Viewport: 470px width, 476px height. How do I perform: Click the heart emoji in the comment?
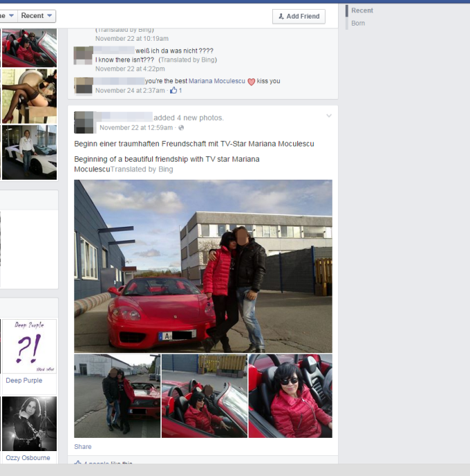click(252, 82)
